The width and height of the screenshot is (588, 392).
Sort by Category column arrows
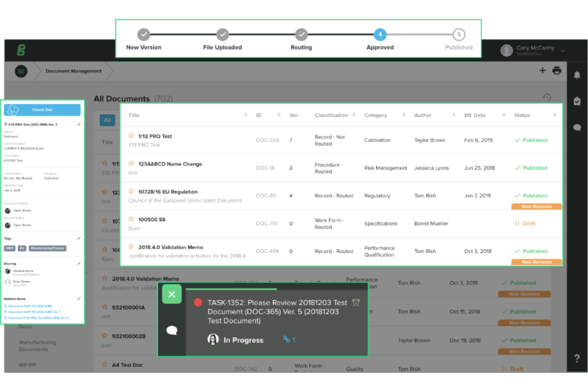click(404, 115)
